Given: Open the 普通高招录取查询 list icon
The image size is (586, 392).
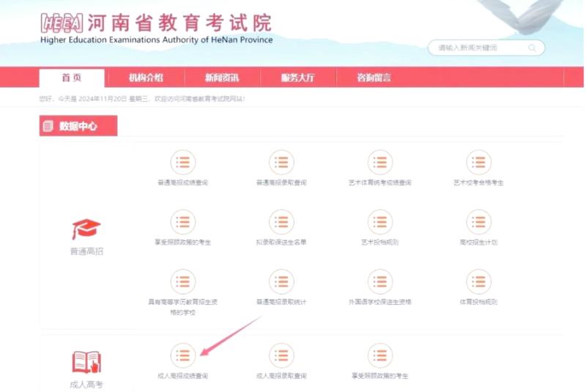Looking at the screenshot, I should [281, 162].
